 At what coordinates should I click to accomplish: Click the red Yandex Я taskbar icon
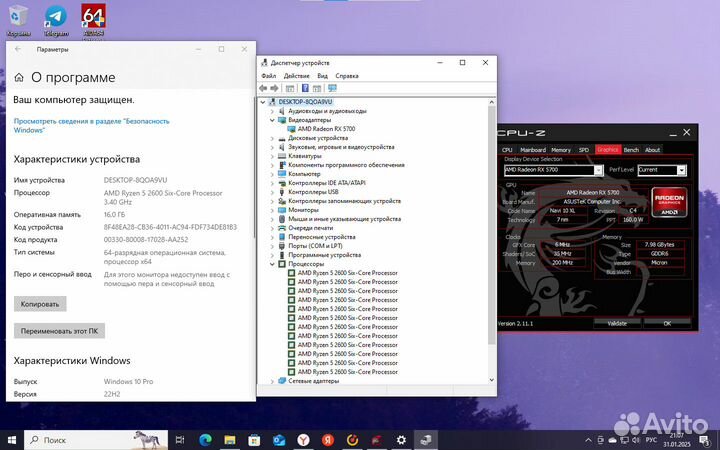(x=327, y=440)
